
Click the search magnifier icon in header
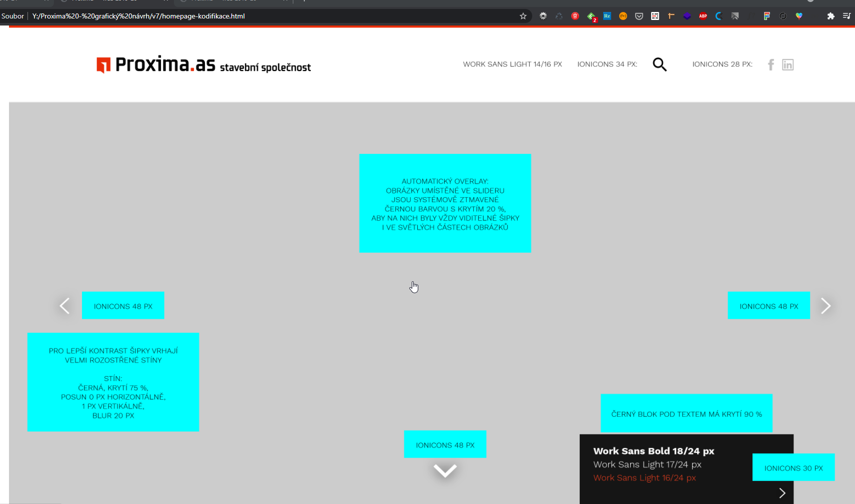point(660,64)
